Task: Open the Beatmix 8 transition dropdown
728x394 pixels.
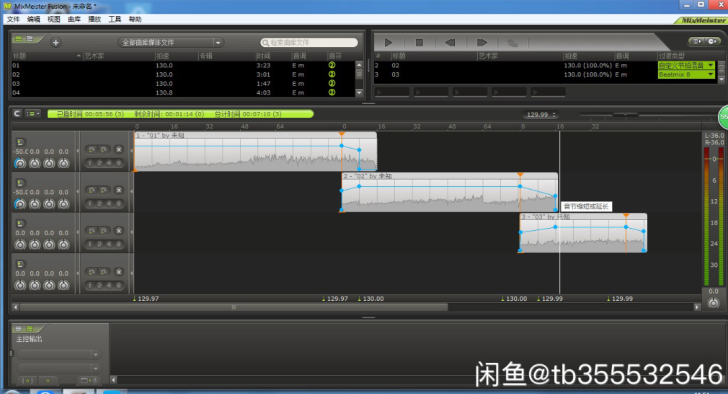Action: coord(686,74)
